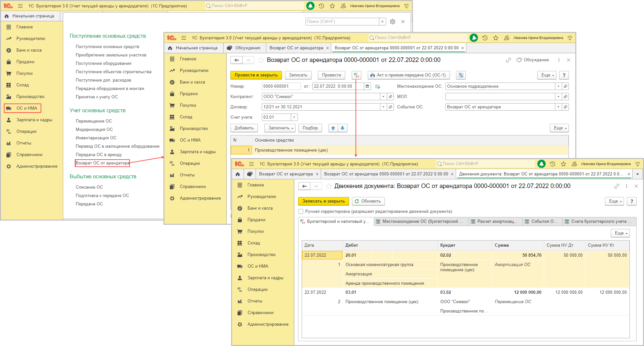The image size is (644, 346).
Task: Add Возврат ОС document form to favorites star
Action: (x=261, y=60)
